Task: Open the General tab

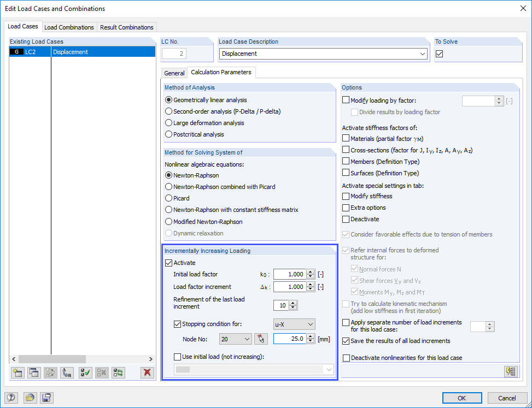Action: [x=174, y=73]
